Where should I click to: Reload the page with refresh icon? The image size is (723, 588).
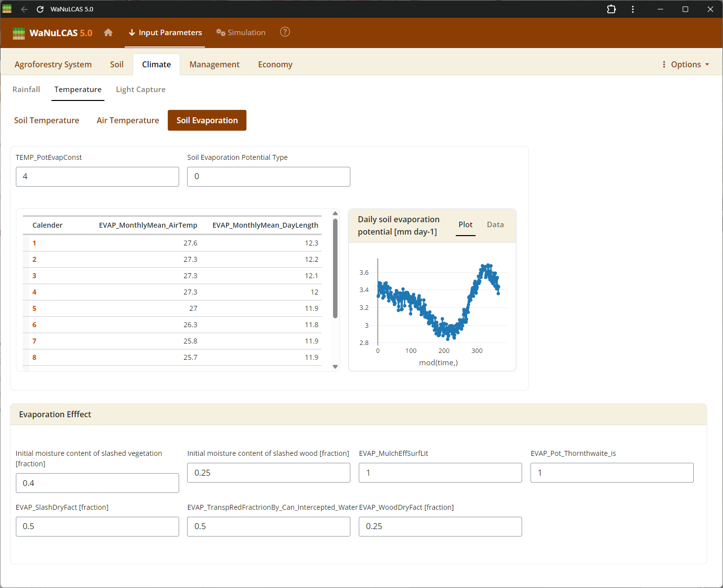pyautogui.click(x=40, y=9)
